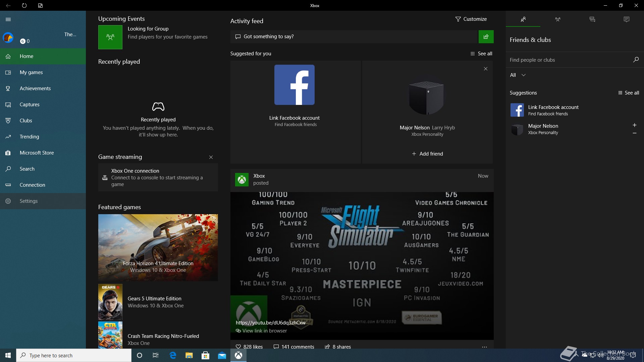This screenshot has height=362, width=644.
Task: Click Link Facebook account in the suggestions list
Action: (x=575, y=110)
